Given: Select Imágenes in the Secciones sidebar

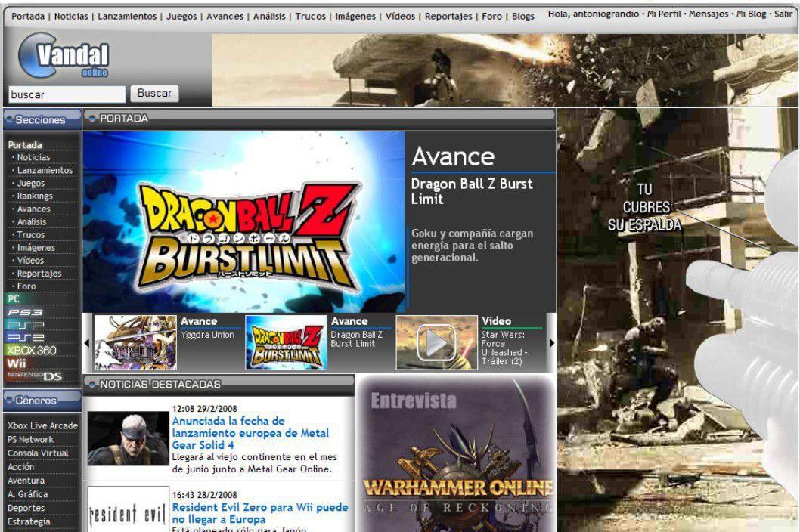Looking at the screenshot, I should click(36, 247).
